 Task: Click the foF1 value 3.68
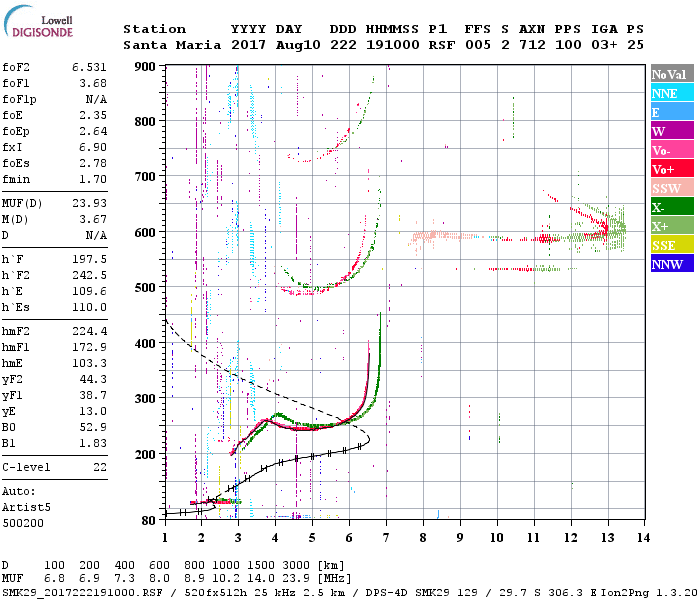click(93, 83)
